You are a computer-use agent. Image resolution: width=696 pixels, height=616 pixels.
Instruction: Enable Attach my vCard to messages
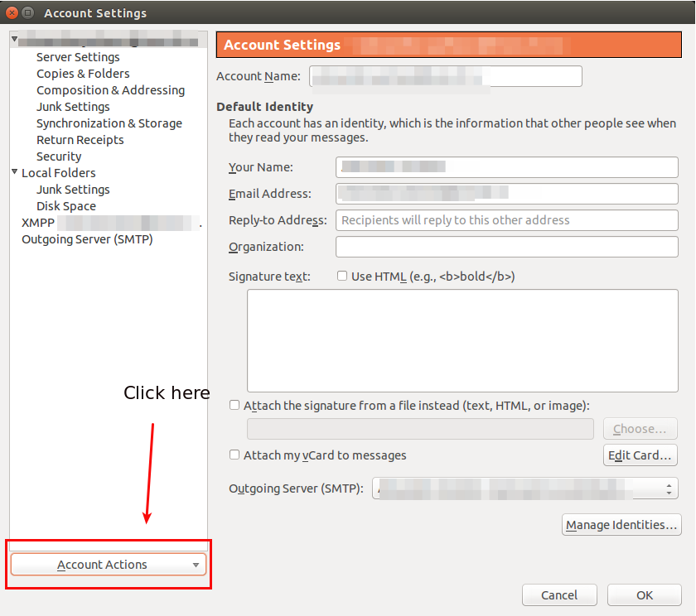click(x=234, y=455)
